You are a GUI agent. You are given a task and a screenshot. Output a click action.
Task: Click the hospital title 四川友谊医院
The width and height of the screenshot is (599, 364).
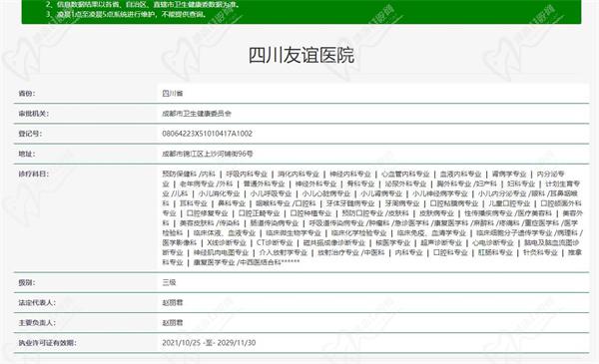coord(301,55)
